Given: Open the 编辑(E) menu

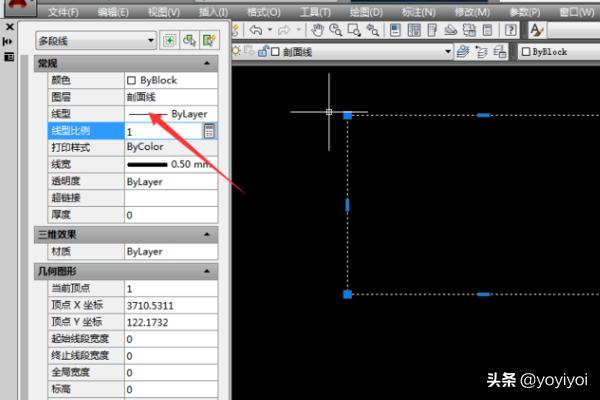Looking at the screenshot, I should coord(113,12).
